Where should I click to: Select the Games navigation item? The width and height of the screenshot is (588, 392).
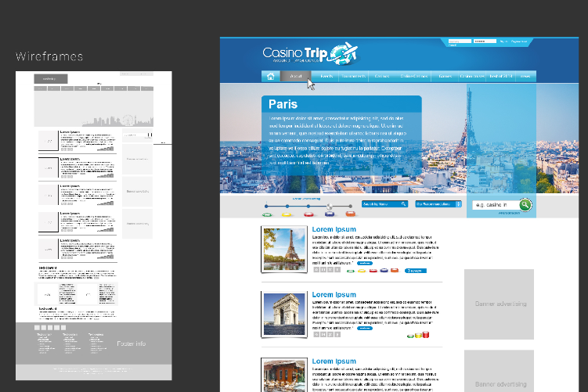pyautogui.click(x=446, y=76)
